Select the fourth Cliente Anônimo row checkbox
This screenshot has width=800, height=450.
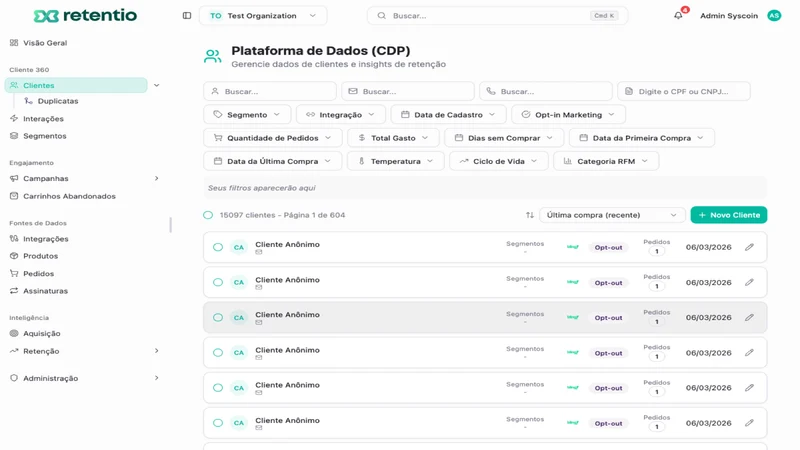tap(218, 353)
